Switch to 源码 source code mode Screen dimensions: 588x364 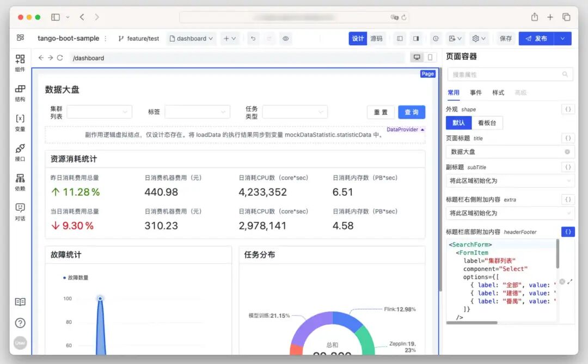376,39
